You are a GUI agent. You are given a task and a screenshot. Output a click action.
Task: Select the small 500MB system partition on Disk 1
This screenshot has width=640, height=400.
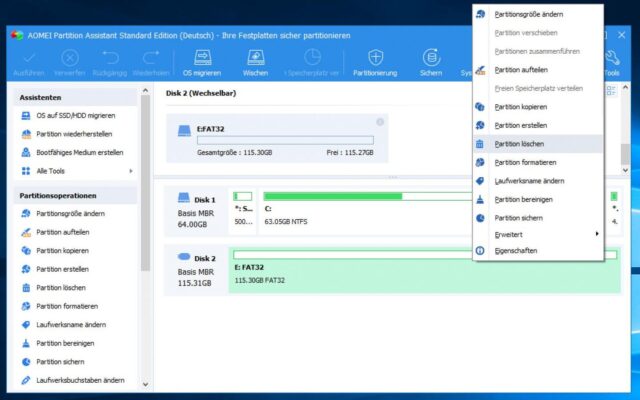click(243, 211)
